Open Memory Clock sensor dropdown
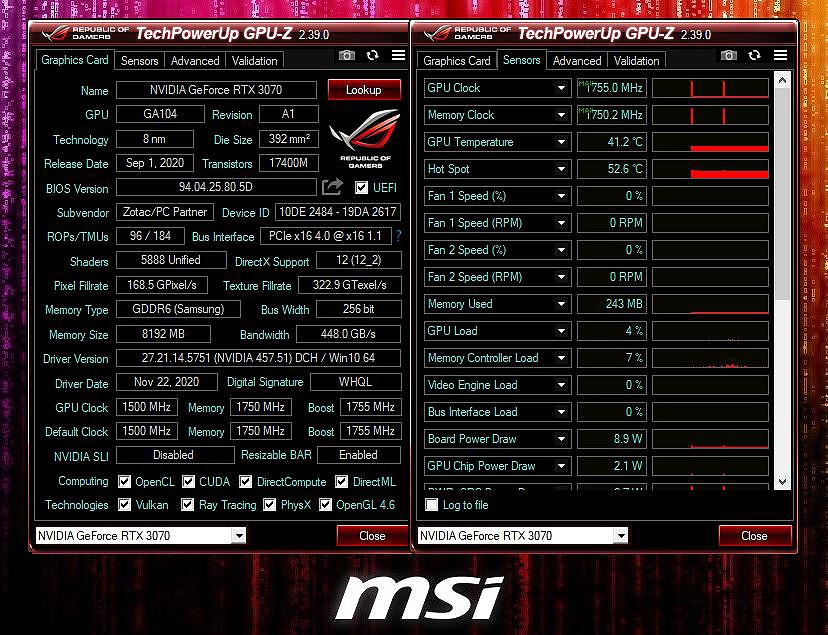 (x=561, y=115)
